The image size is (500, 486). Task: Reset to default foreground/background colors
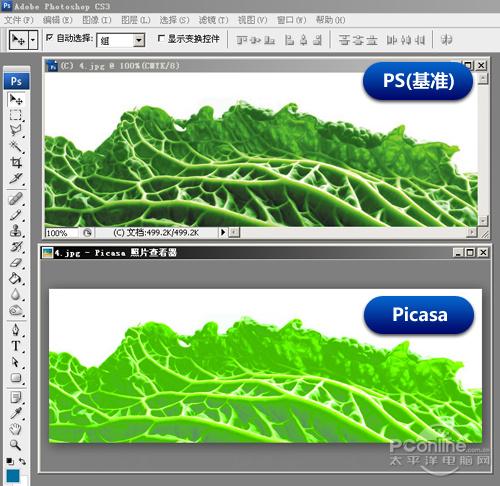pos(10,461)
